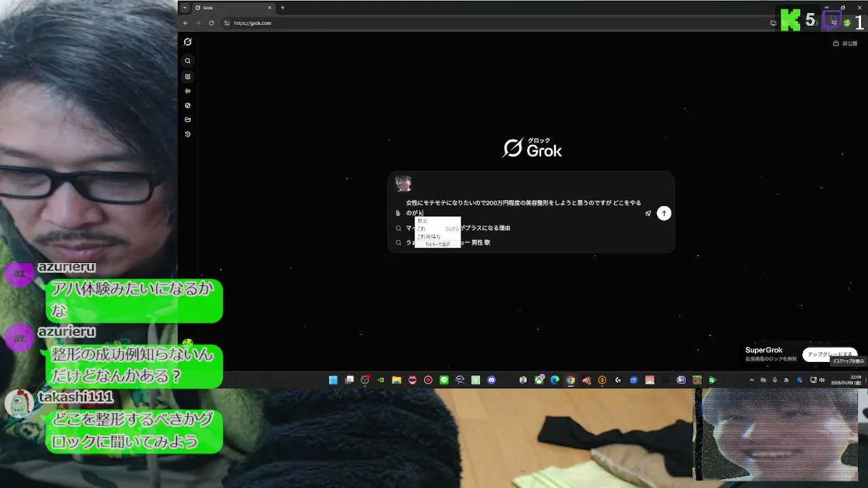
Task: Open the pink lips app on taskbar
Action: click(x=412, y=380)
